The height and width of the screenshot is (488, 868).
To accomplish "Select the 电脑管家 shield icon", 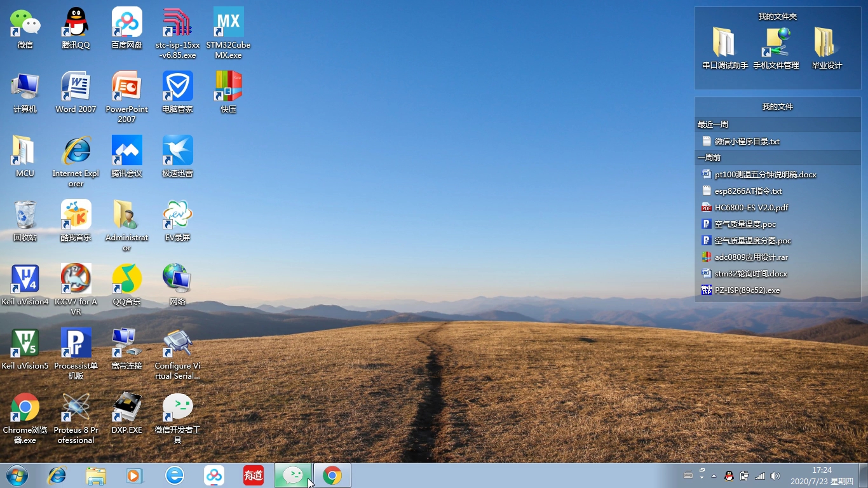I will 177,93.
